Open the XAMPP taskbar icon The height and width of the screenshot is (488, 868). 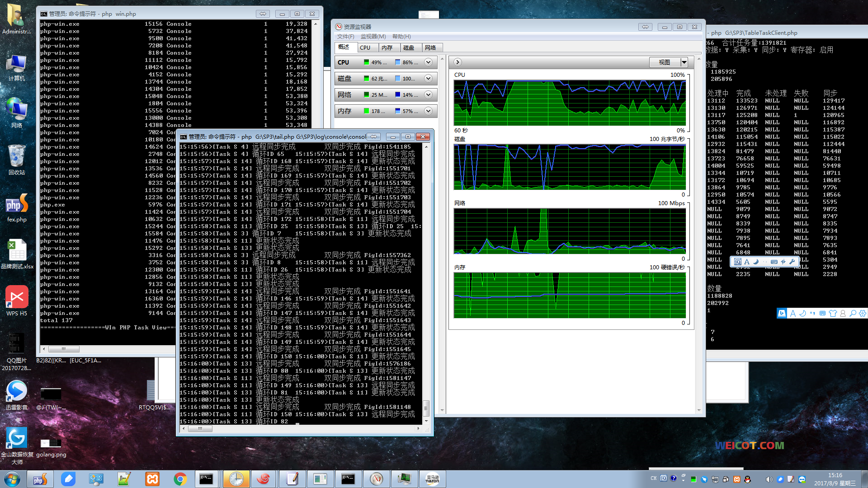click(152, 479)
